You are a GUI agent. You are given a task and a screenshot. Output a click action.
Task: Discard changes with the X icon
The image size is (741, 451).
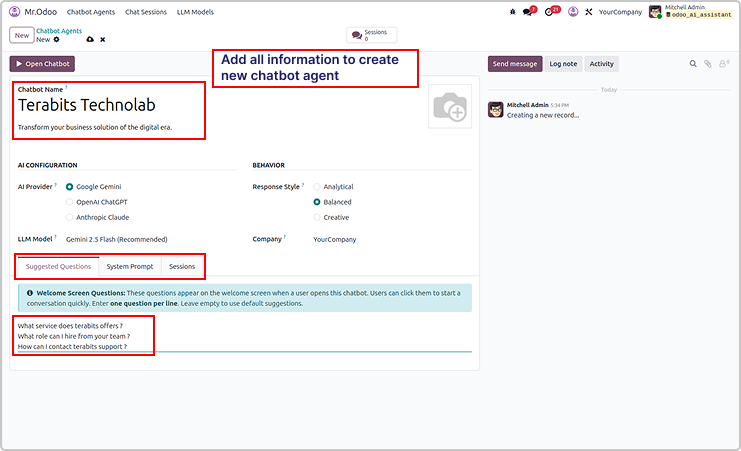pos(102,39)
